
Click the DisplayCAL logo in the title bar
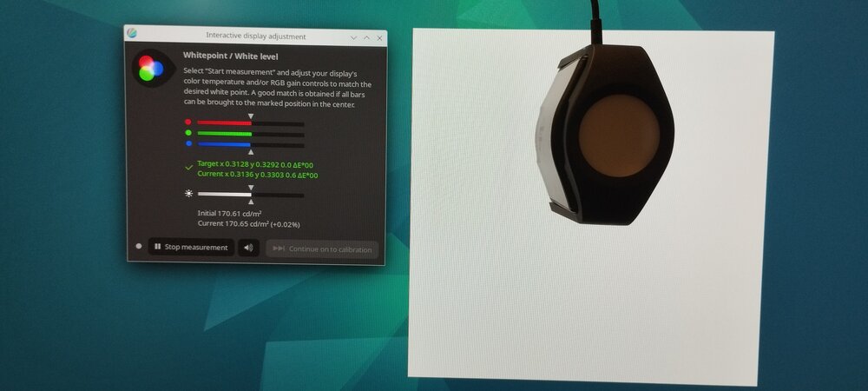132,33
